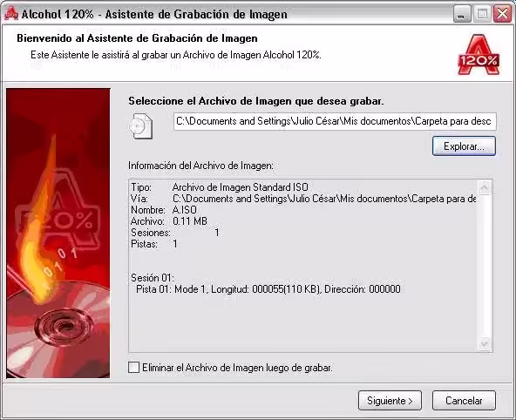
Task: Close the Asistente de Grabación window
Action: [x=502, y=14]
